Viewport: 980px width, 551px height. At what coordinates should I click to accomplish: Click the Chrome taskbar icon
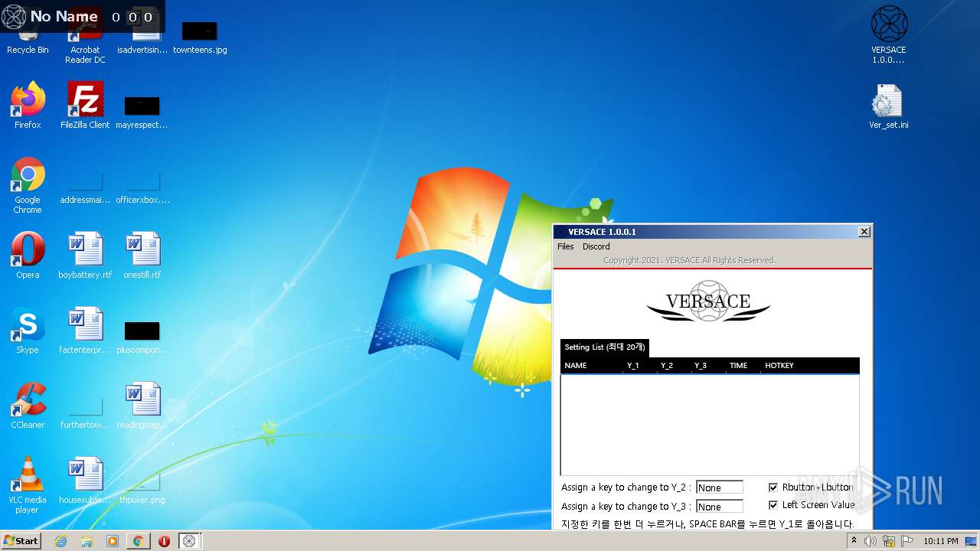(x=138, y=541)
